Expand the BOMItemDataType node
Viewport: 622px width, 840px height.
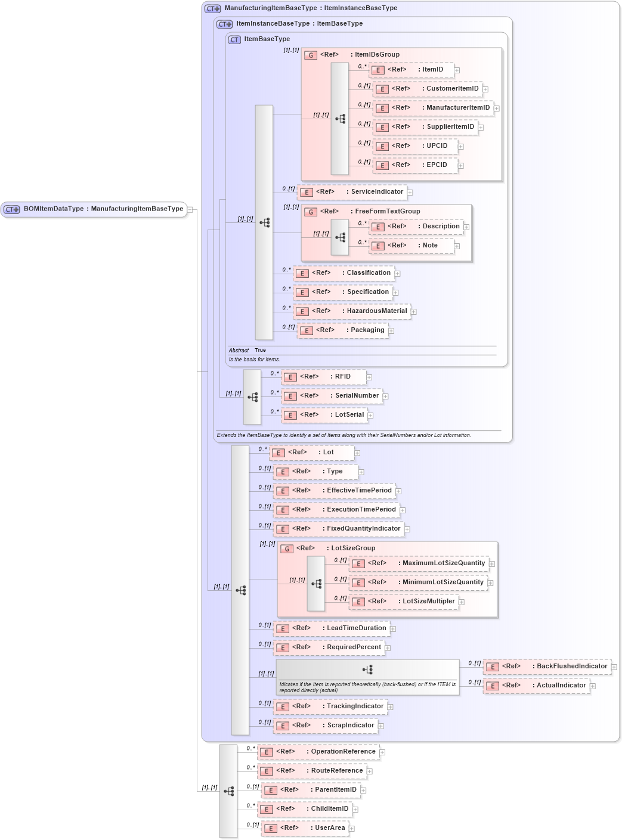pos(191,209)
